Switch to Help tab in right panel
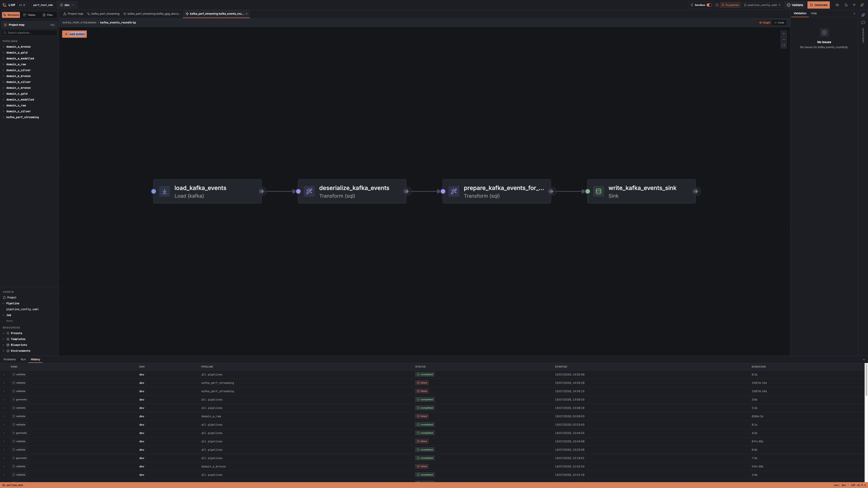This screenshot has width=868, height=488. [x=814, y=14]
